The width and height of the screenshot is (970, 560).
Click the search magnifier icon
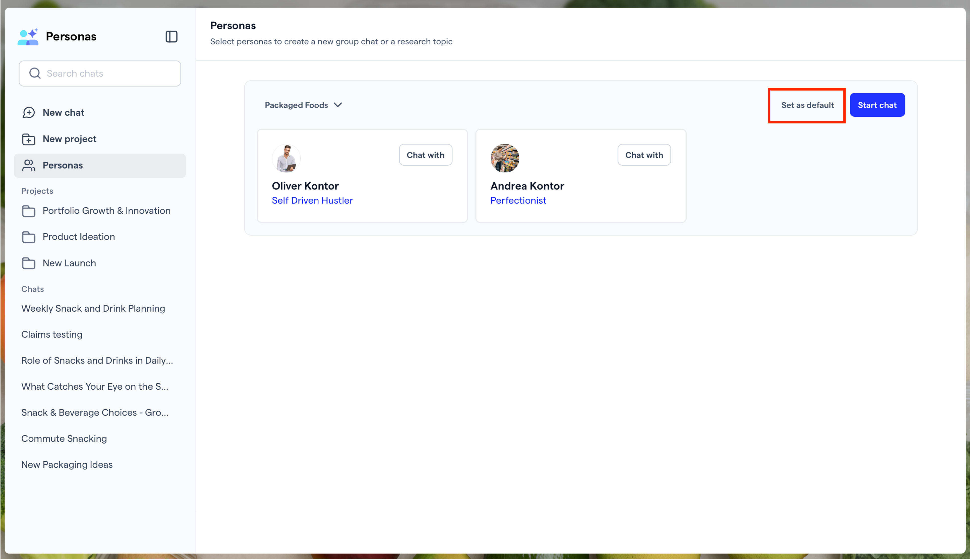click(35, 73)
